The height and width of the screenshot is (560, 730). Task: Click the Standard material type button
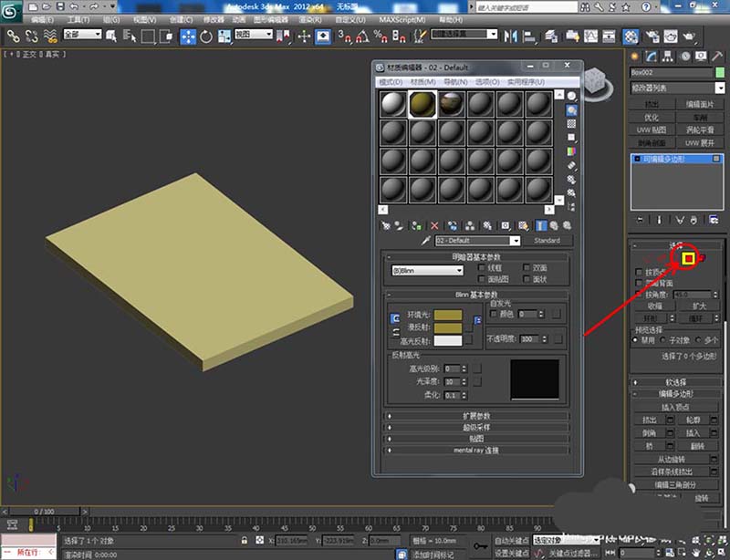tap(547, 241)
